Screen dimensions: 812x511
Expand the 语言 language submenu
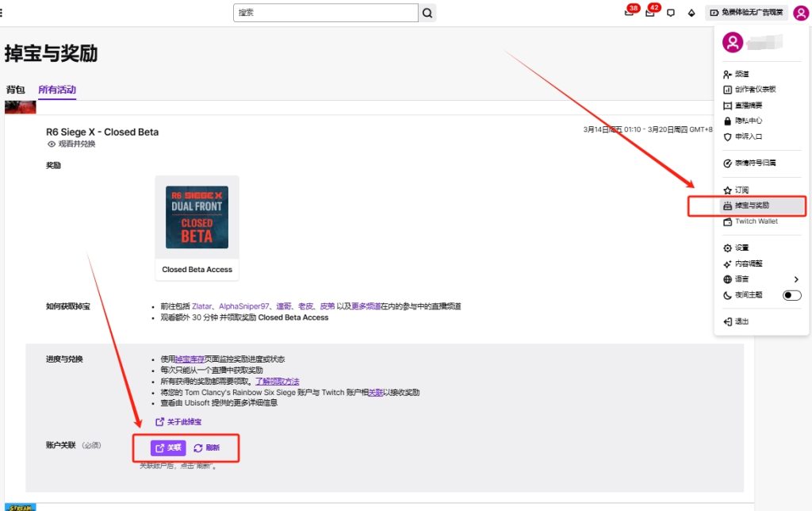[x=761, y=279]
